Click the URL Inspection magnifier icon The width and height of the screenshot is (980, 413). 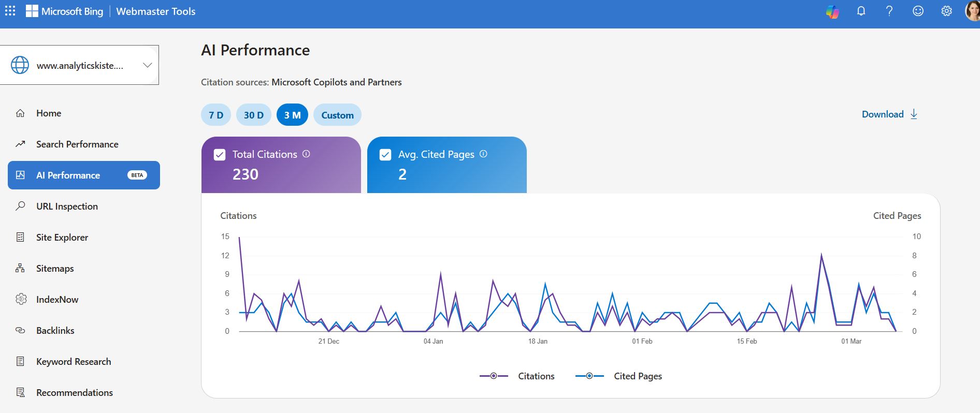tap(20, 206)
